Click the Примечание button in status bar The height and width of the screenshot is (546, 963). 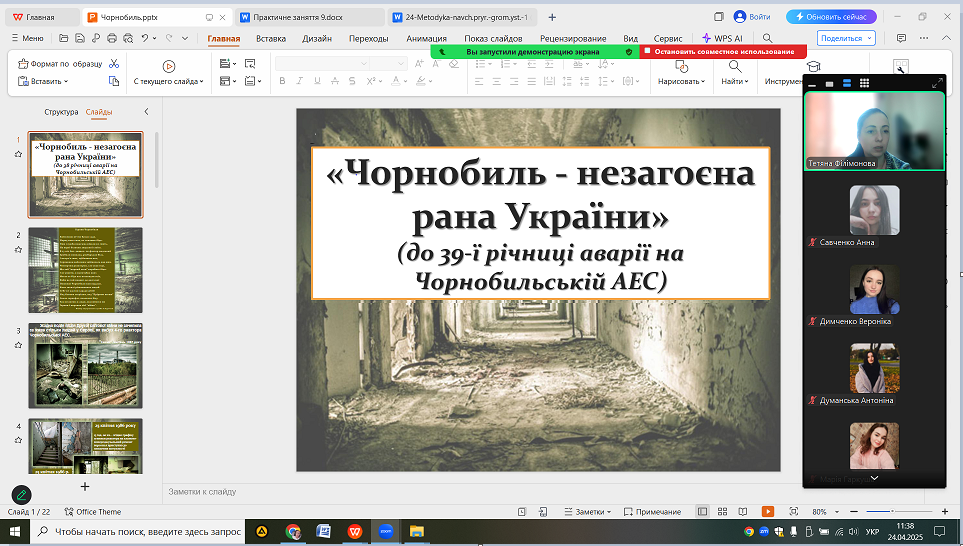tap(652, 511)
